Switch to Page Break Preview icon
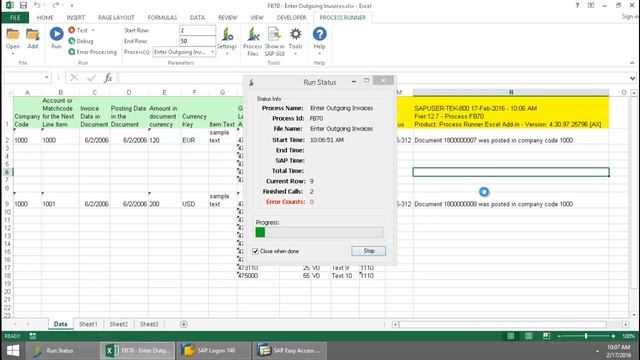This screenshot has height=360, width=640. click(x=547, y=336)
